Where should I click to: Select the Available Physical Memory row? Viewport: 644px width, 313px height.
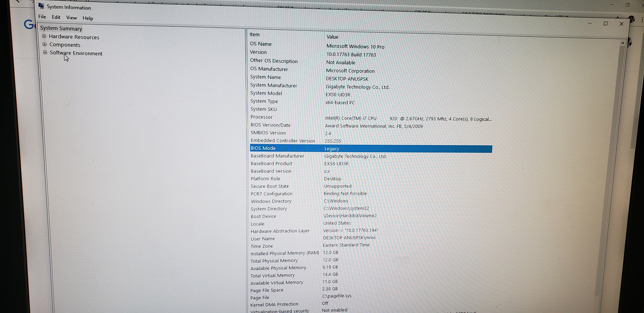tap(371, 268)
